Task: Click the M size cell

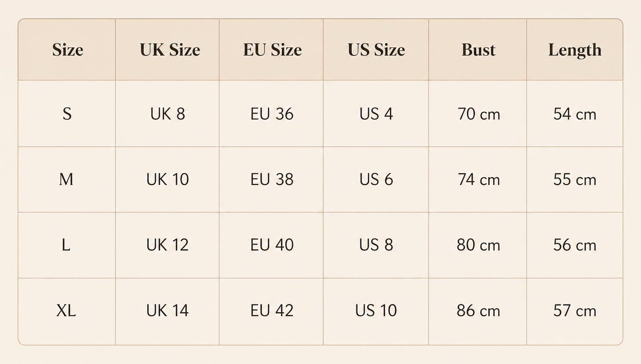Action: click(x=66, y=179)
